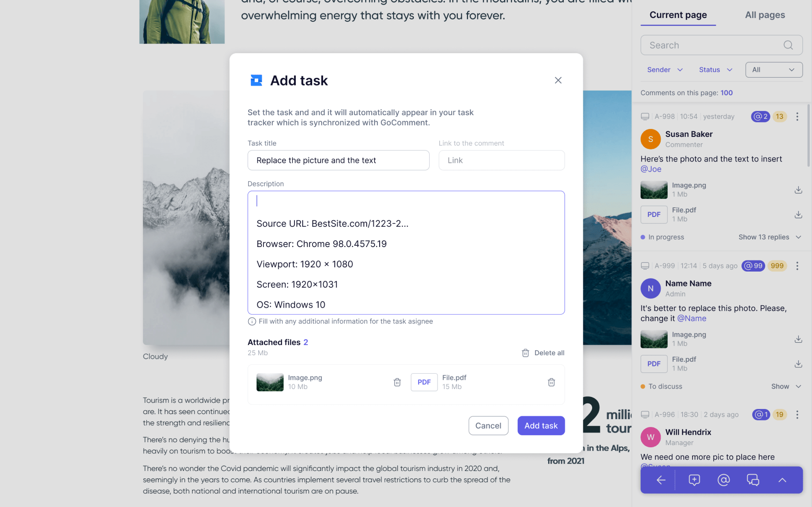Select the Current page tab
Screen dimensions: 812x507
(x=678, y=15)
